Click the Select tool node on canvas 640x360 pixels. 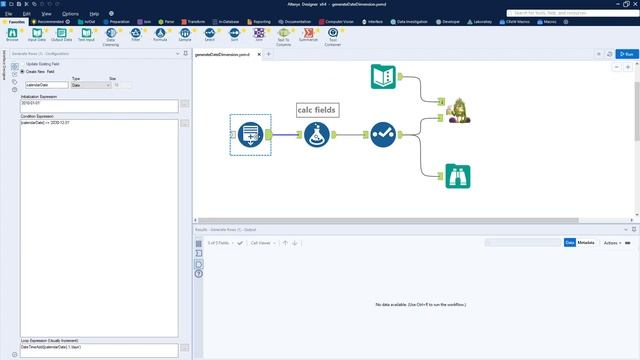pos(383,135)
